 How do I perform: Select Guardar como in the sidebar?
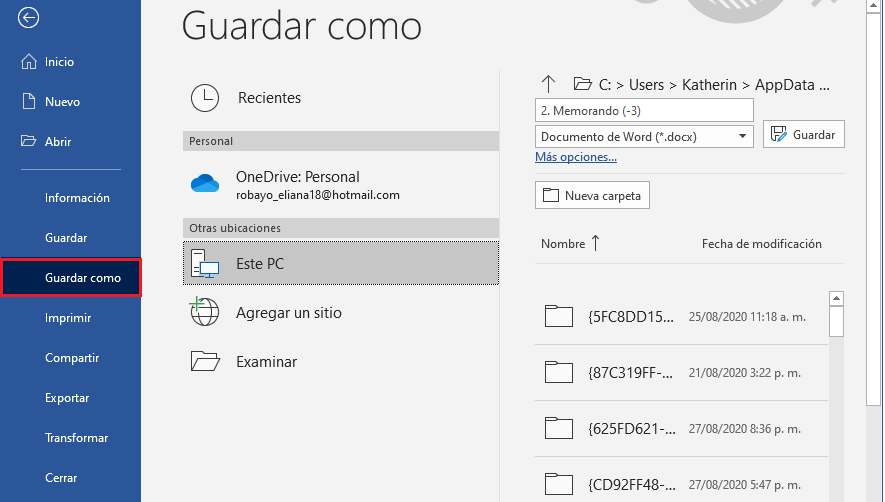71,277
